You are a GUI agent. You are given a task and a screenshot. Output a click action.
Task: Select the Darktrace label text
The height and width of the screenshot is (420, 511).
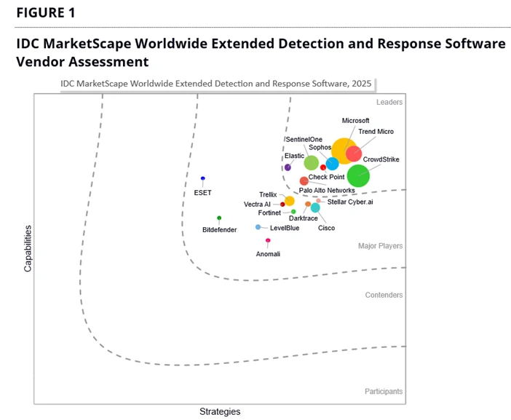click(304, 218)
